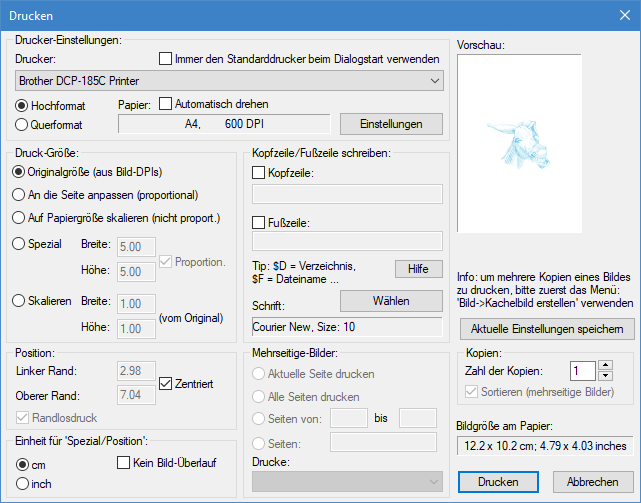Click the Seiten: custom pages field

click(x=383, y=442)
